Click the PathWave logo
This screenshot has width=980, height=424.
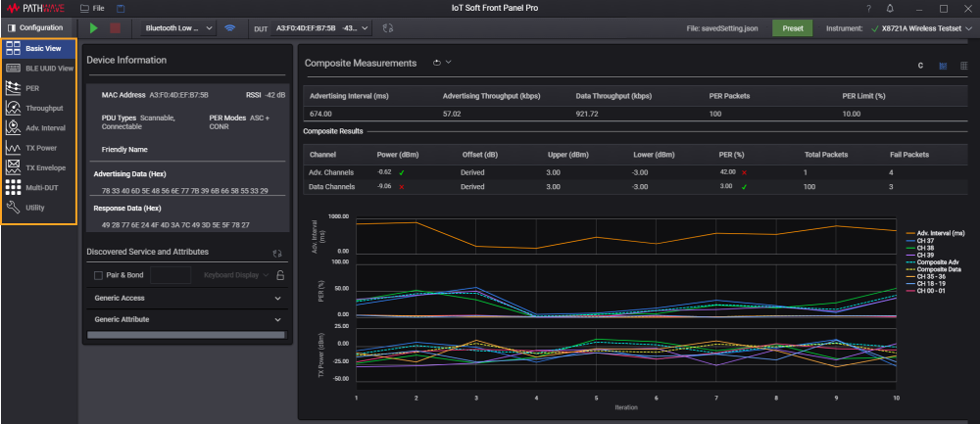(x=37, y=9)
